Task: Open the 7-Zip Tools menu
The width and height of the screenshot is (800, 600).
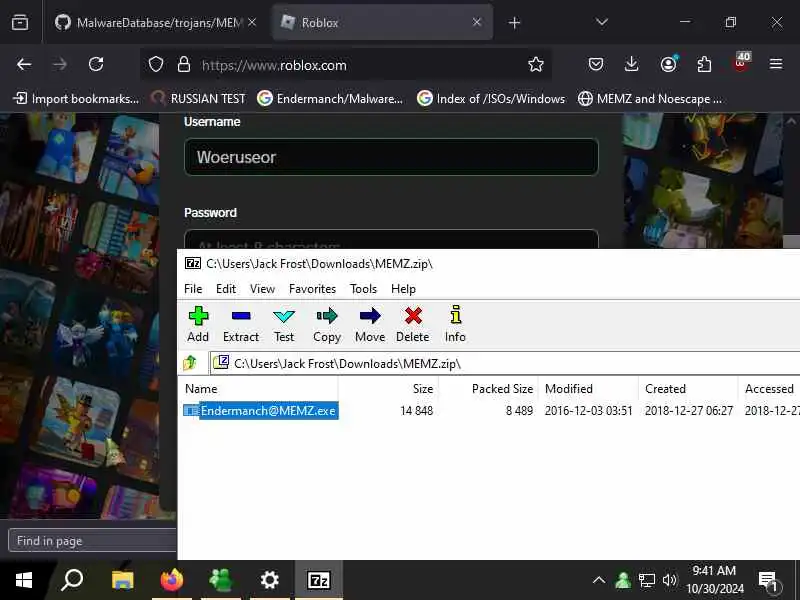Action: pos(363,289)
